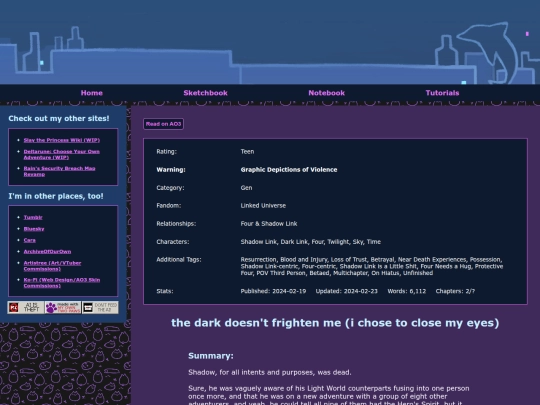Open the ArchiveOfOurOwn link
This screenshot has width=540, height=405.
coord(47,251)
